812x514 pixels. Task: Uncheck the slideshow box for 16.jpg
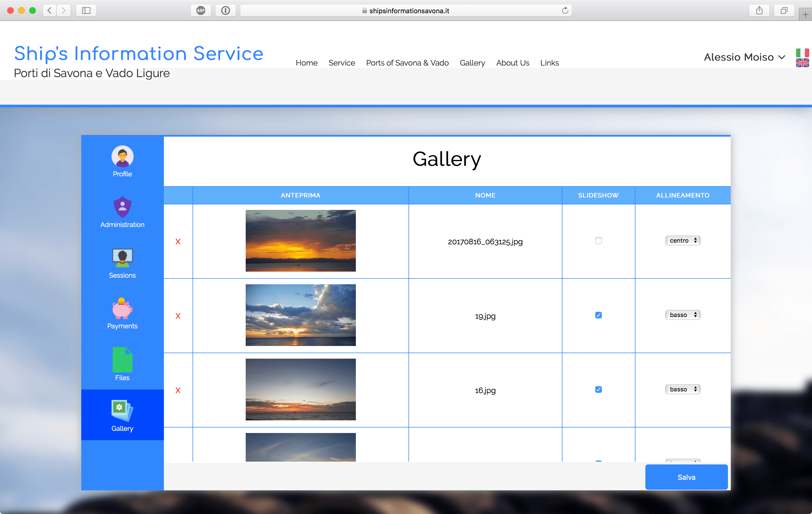click(598, 389)
